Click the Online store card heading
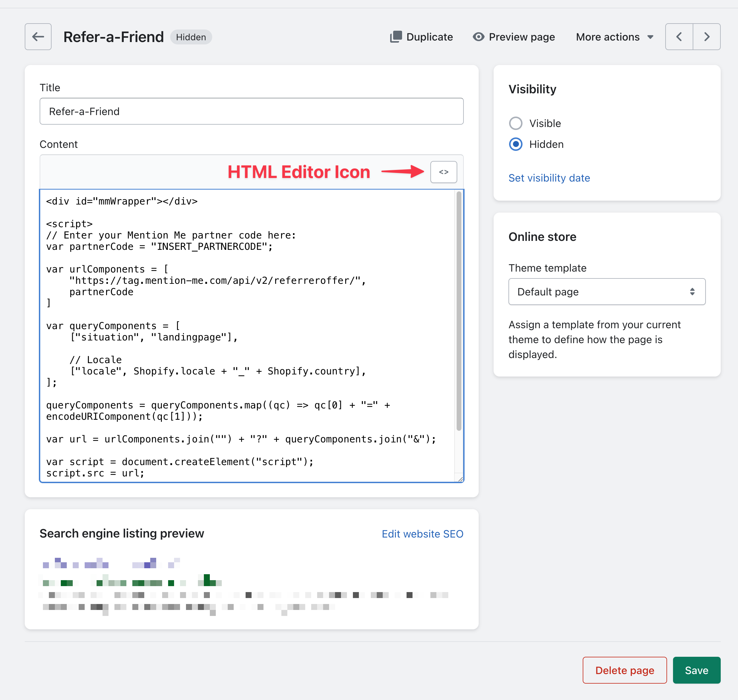 tap(542, 237)
